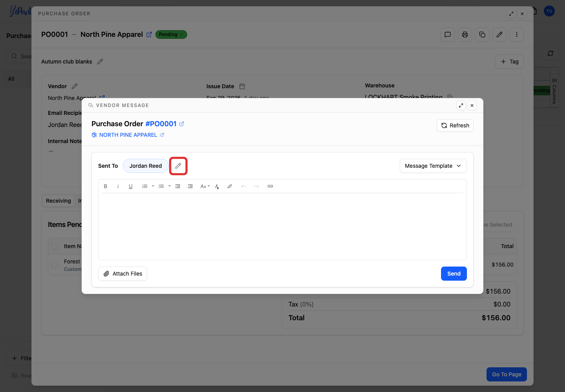Open external link next to #PO0001

[182, 124]
